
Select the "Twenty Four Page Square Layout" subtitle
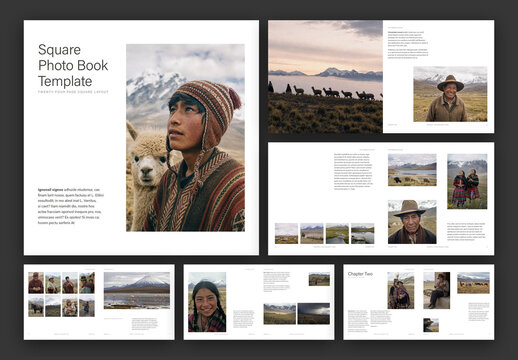[73, 92]
